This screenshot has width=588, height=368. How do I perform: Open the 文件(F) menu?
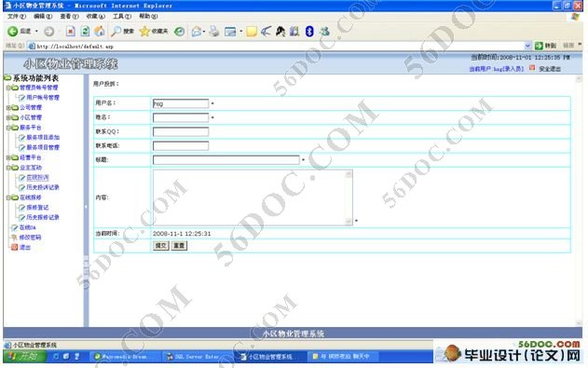click(x=17, y=16)
